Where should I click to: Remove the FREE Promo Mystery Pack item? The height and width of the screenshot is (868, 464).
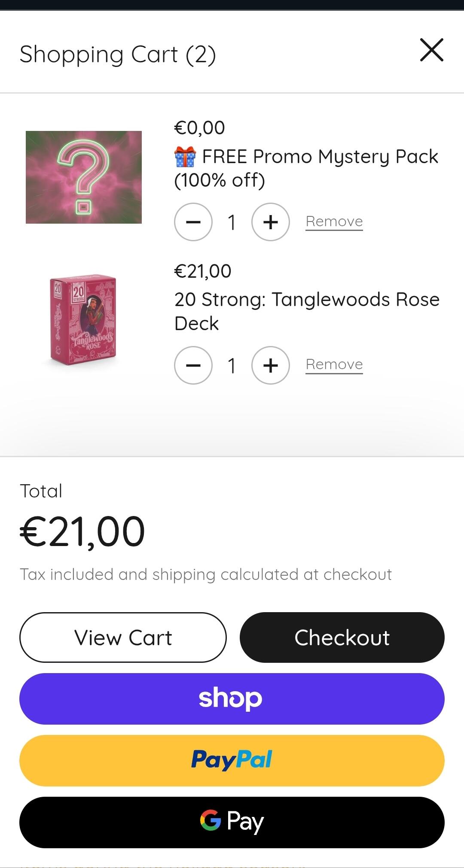(334, 222)
